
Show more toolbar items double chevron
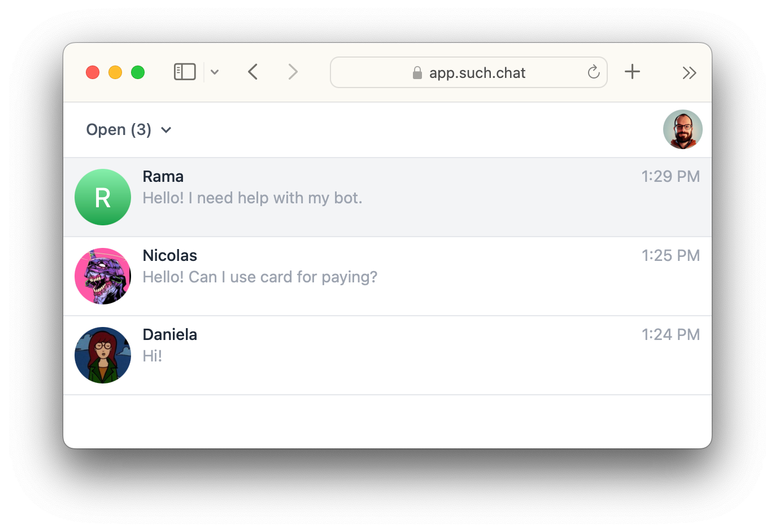coord(689,73)
